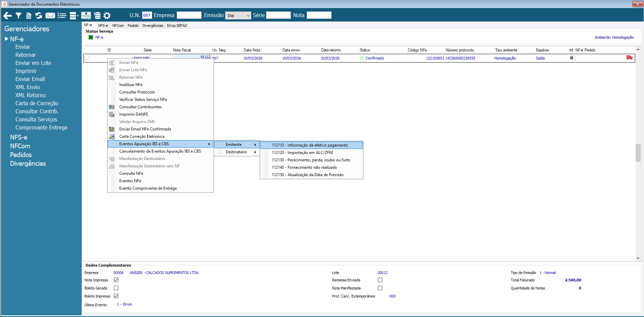This screenshot has width=644, height=317.
Task: Open settings via the gear icon
Action: point(107,15)
